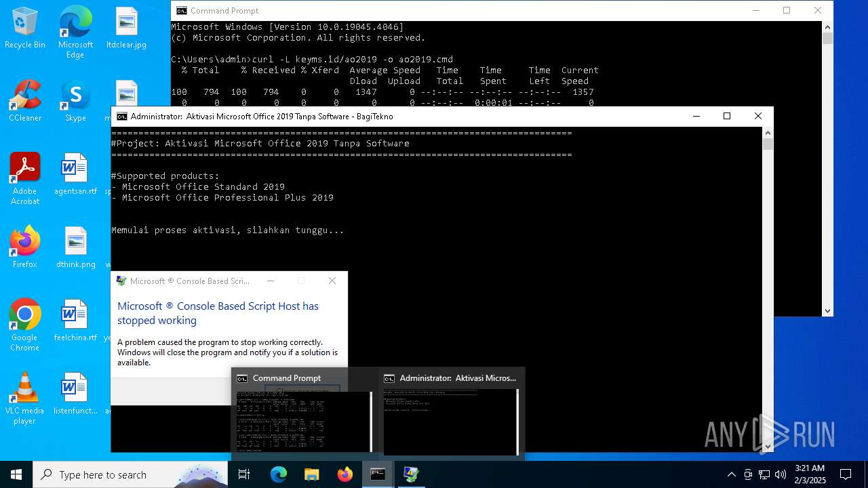
Task: Maximize the background Command Prompt window
Action: pyautogui.click(x=787, y=10)
